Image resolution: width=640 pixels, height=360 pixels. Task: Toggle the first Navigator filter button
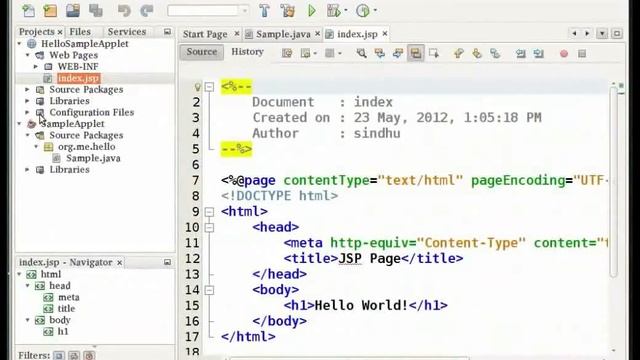(59, 356)
